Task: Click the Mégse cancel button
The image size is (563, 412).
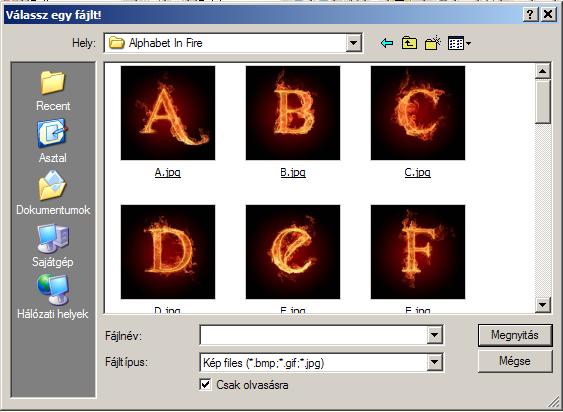Action: tap(515, 361)
